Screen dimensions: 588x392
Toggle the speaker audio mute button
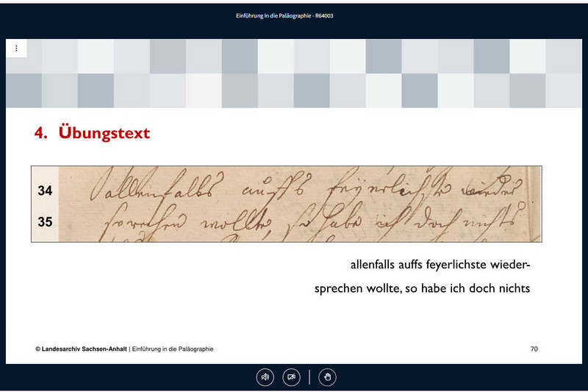click(265, 377)
